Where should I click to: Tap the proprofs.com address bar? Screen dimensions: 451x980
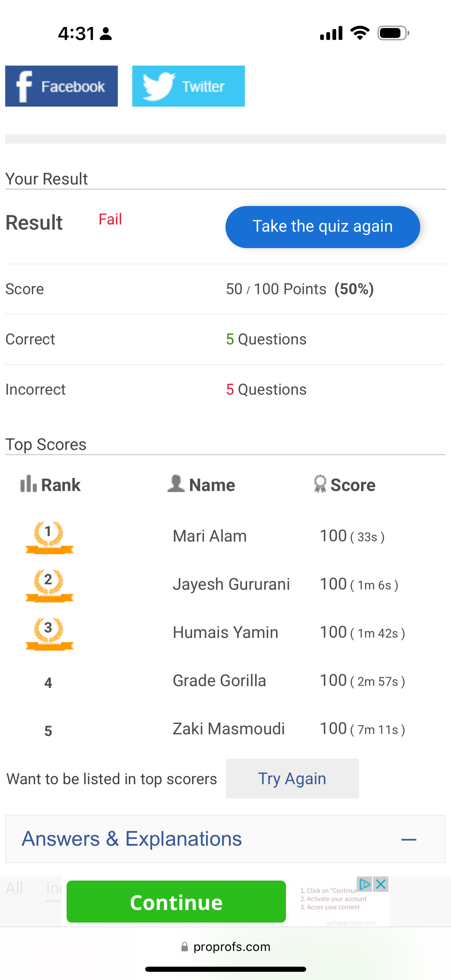[x=225, y=947]
